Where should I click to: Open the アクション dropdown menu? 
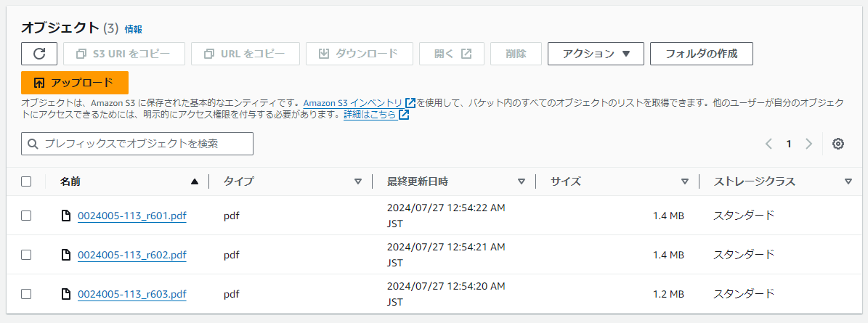596,54
